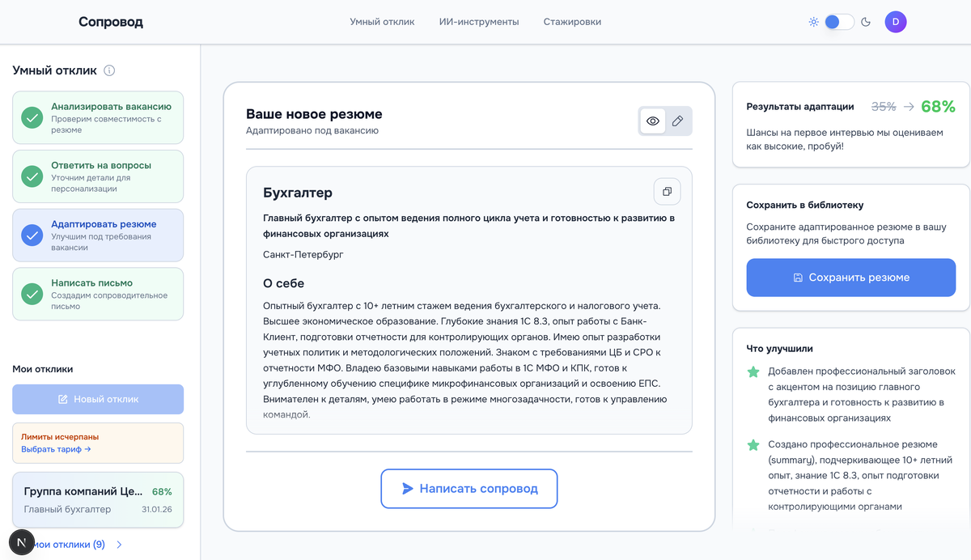Expand Мои отклики list with chevron
The height and width of the screenshot is (560, 971).
pos(120,545)
